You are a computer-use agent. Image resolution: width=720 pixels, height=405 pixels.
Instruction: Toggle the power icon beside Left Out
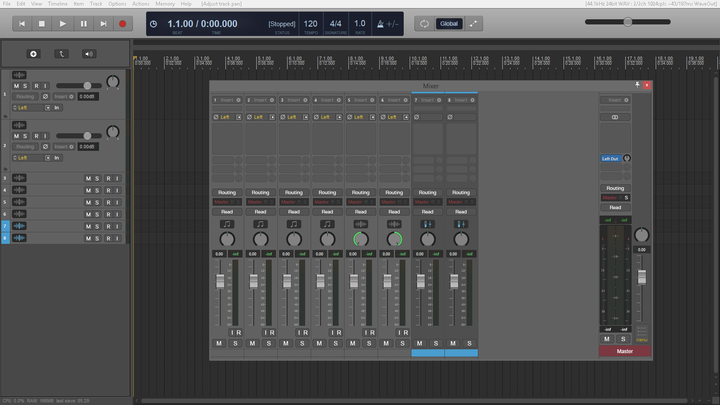pyautogui.click(x=627, y=158)
